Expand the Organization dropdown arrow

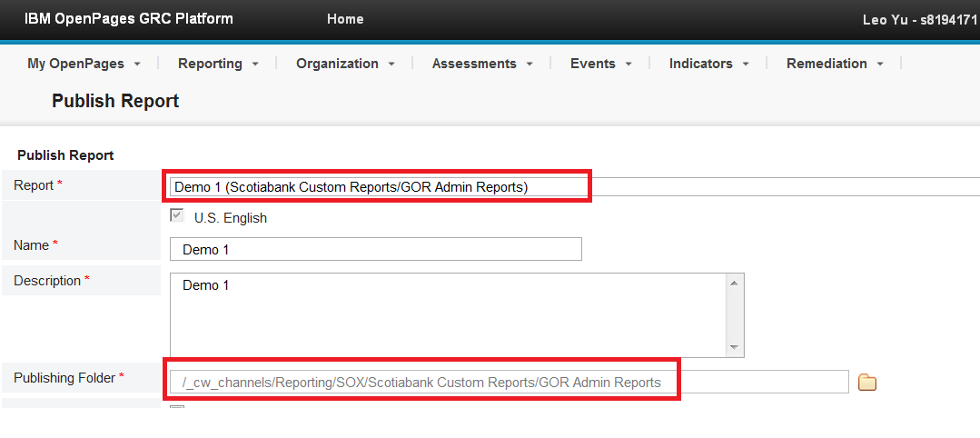(x=391, y=65)
